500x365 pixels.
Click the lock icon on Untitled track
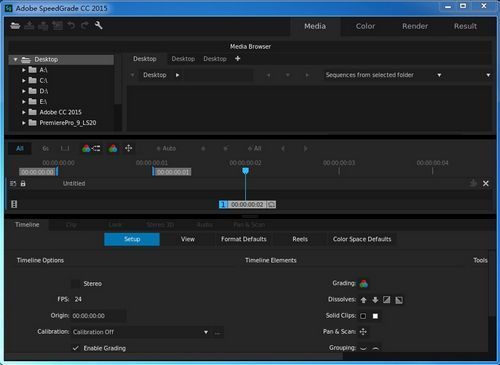click(23, 183)
